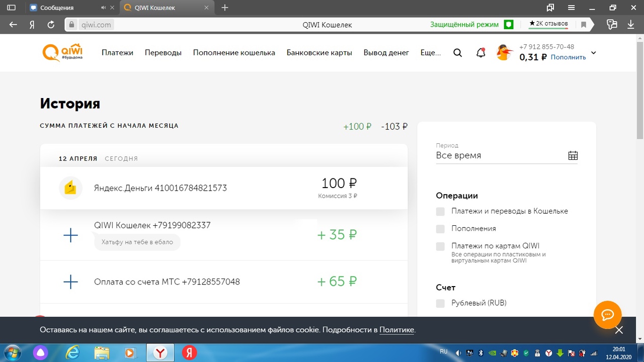The width and height of the screenshot is (644, 362).
Task: Open the orange chat support bubble
Action: 607,315
